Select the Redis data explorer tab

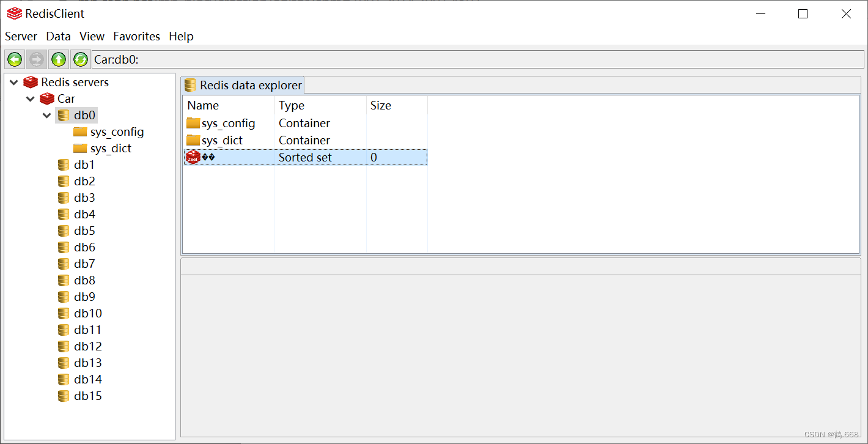[x=243, y=85]
